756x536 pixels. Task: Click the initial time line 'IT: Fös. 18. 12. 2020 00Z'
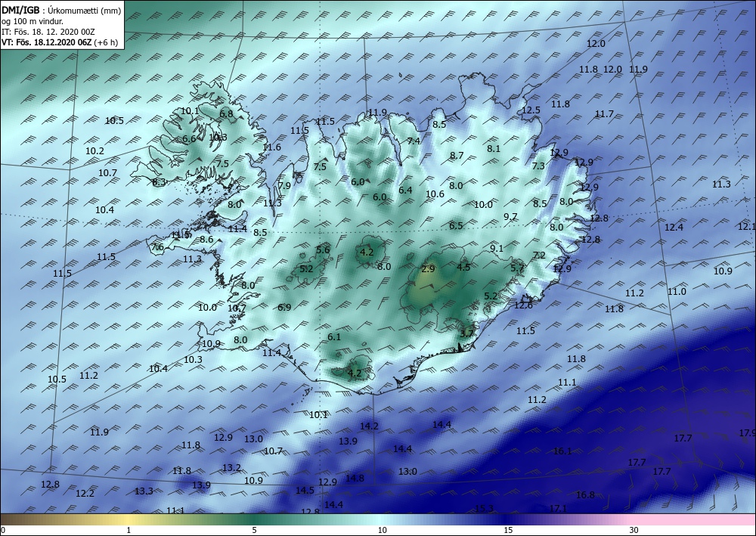pyautogui.click(x=48, y=32)
